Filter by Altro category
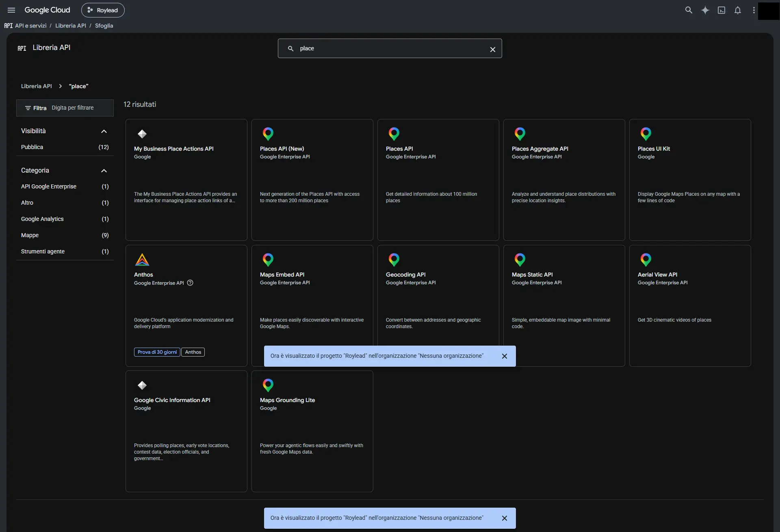Screen dimensions: 780x532 tap(65, 203)
